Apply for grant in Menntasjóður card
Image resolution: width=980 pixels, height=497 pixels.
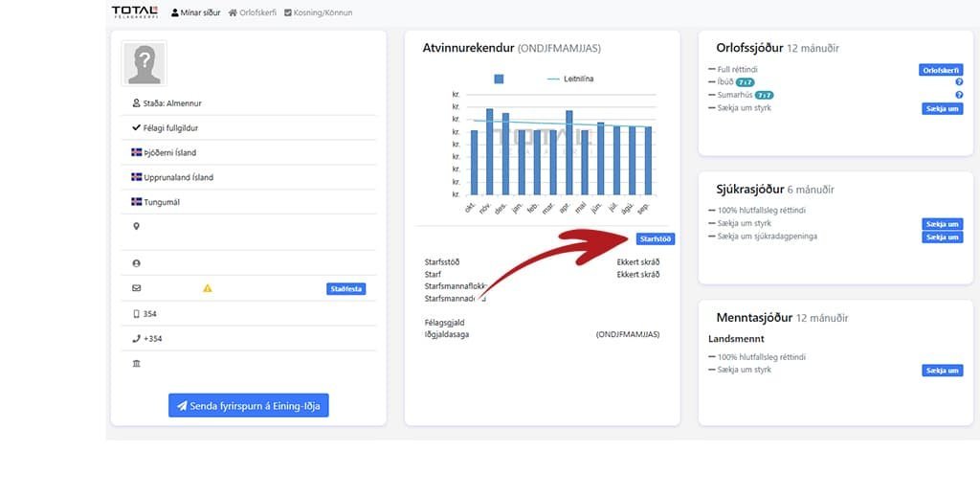point(942,371)
